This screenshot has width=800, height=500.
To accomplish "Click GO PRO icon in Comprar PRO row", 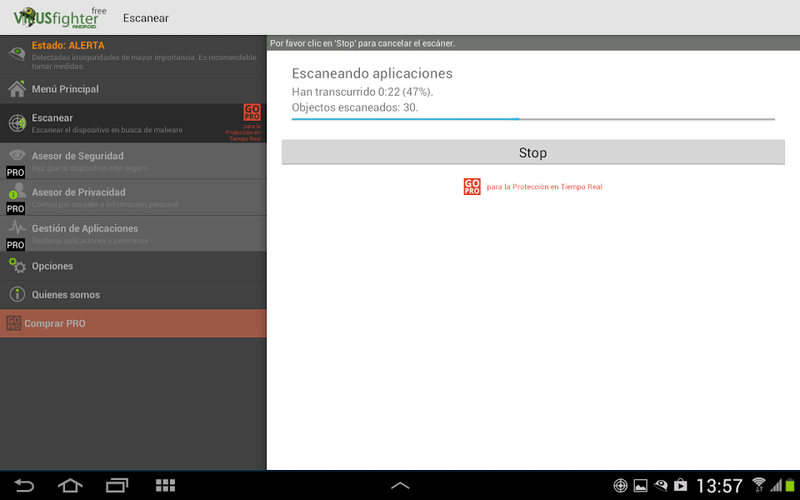I will click(x=13, y=323).
